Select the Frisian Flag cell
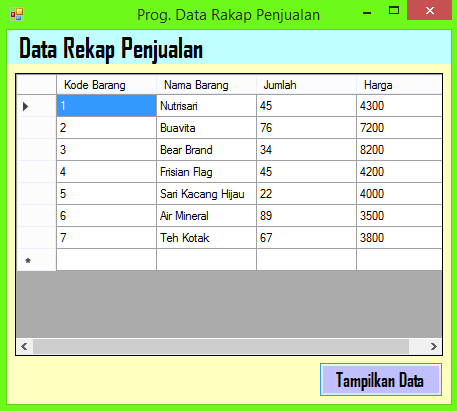 pos(206,172)
